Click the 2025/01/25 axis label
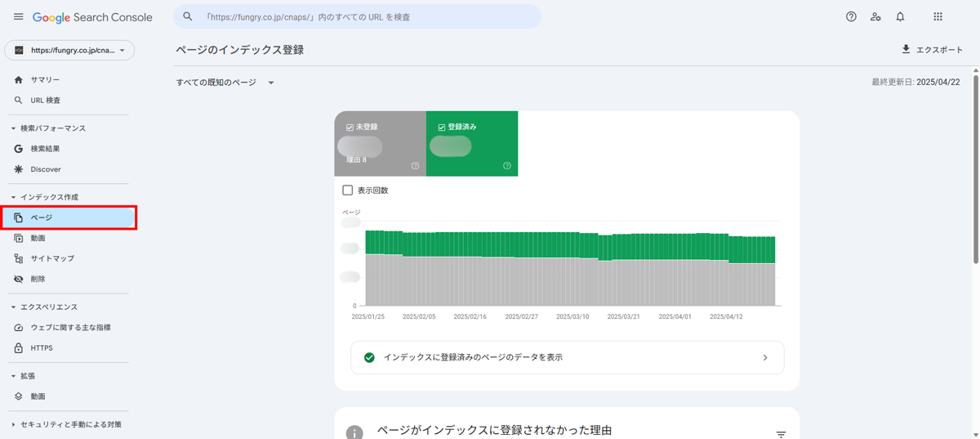Viewport: 980px width, 439px height. (x=368, y=316)
